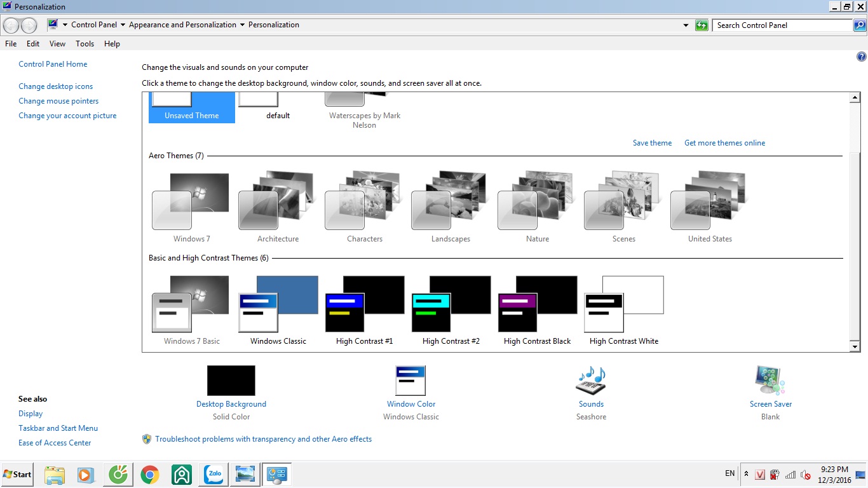Open the Edit menu
Viewport: 868px width, 488px height.
33,44
